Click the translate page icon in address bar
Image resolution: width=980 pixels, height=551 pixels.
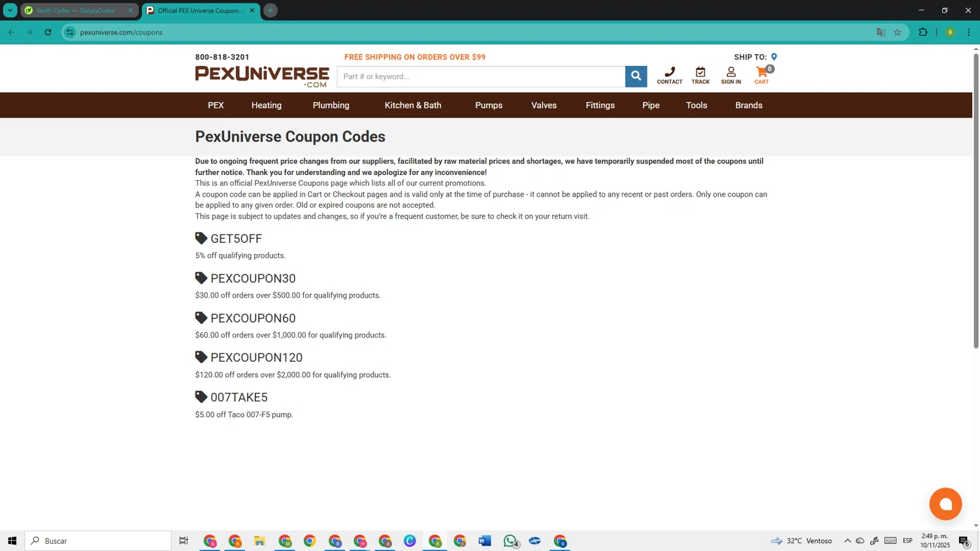click(x=881, y=32)
